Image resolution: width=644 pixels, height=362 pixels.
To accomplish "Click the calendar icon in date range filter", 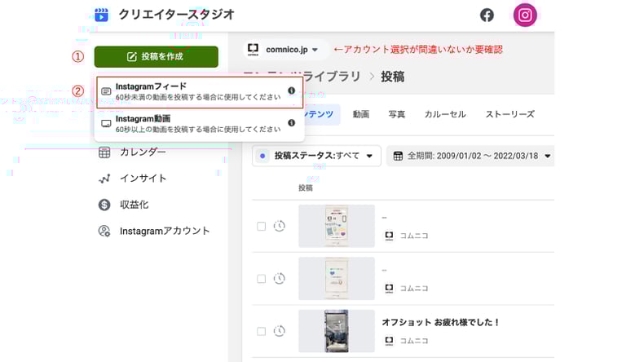I will click(x=398, y=157).
